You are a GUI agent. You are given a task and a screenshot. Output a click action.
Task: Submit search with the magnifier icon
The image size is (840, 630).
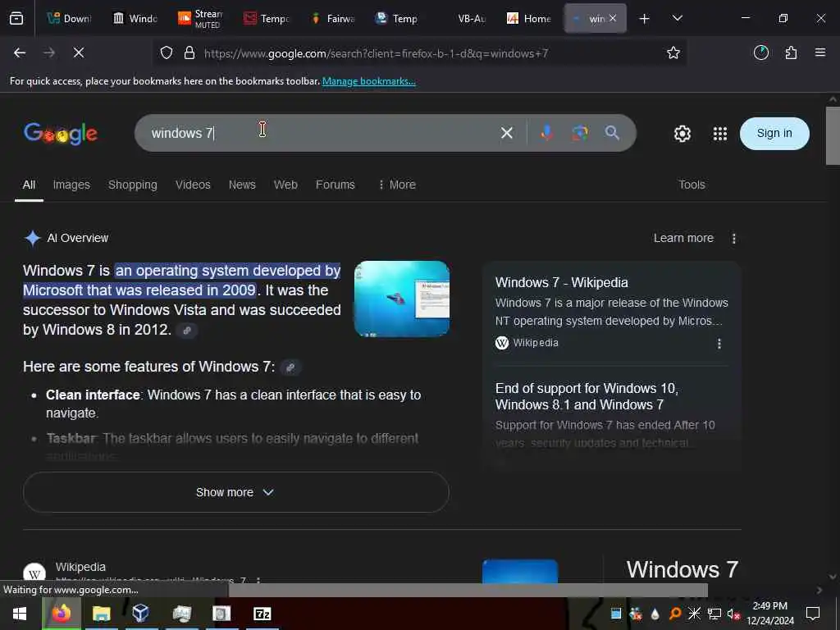click(612, 133)
